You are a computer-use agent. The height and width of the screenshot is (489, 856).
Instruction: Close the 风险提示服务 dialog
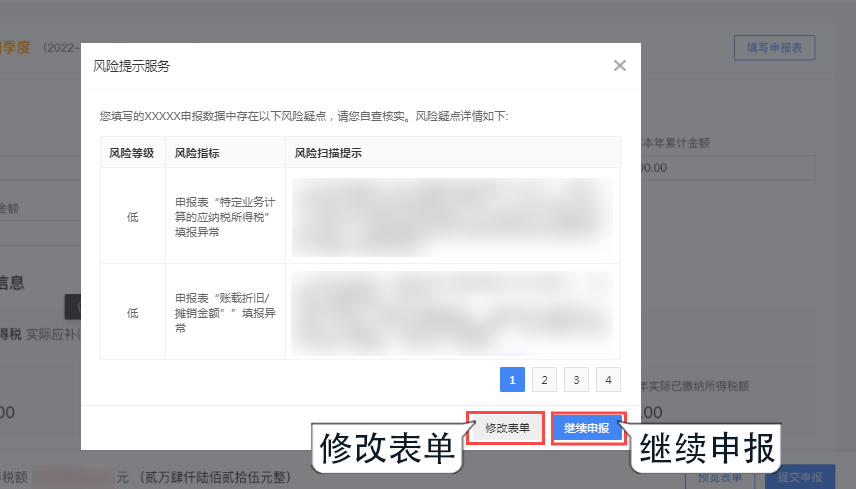(620, 66)
